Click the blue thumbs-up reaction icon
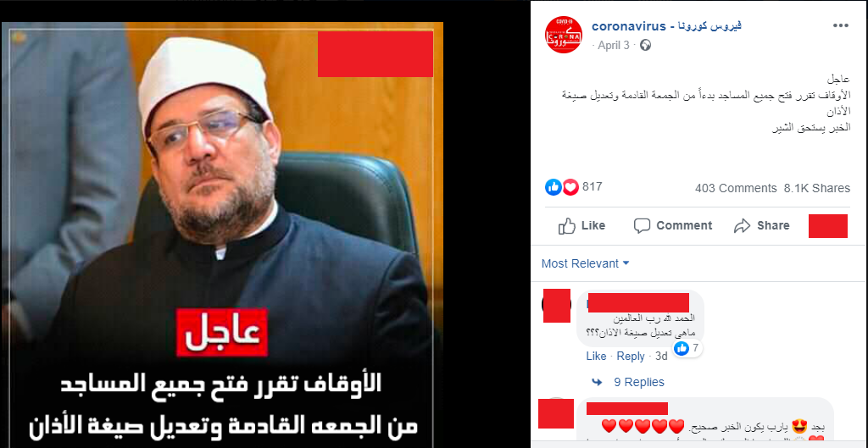 click(x=554, y=187)
